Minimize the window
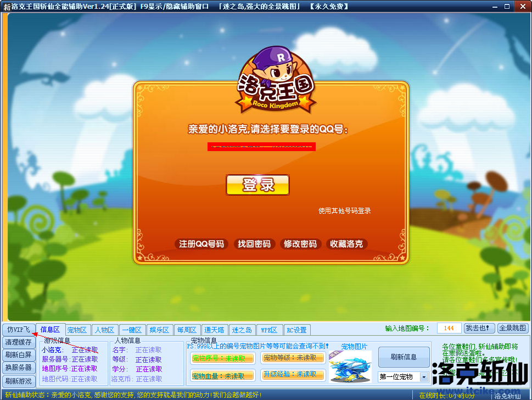Image resolution: width=532 pixels, height=400 pixels. coord(495,7)
